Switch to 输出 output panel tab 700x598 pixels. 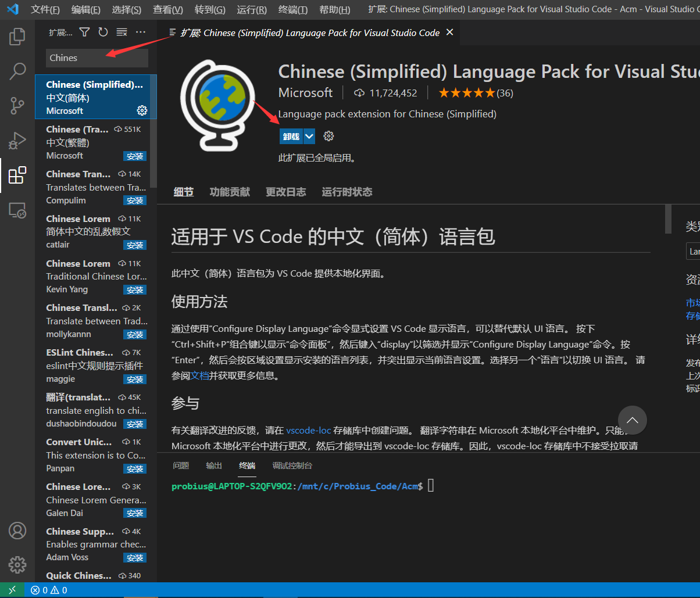click(x=214, y=465)
